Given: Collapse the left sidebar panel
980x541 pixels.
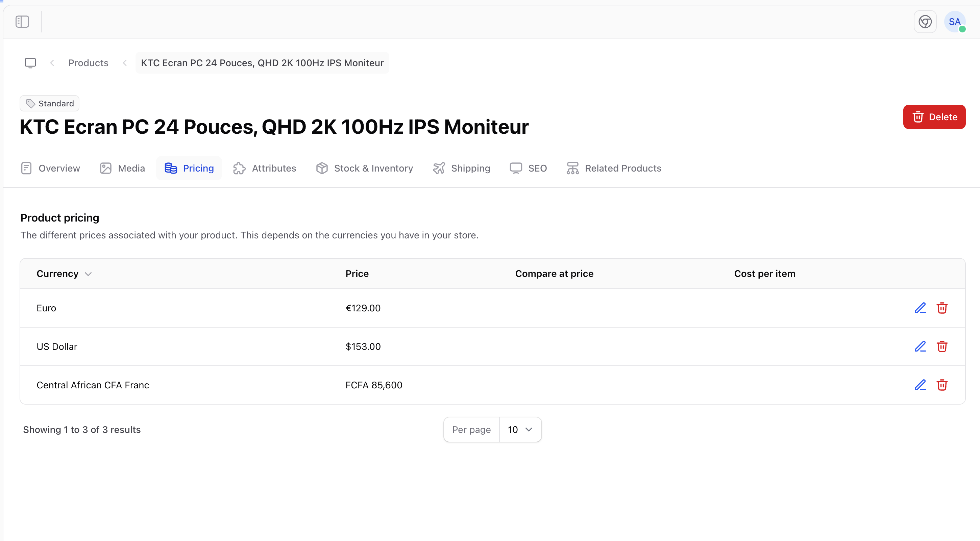Looking at the screenshot, I should pyautogui.click(x=22, y=22).
